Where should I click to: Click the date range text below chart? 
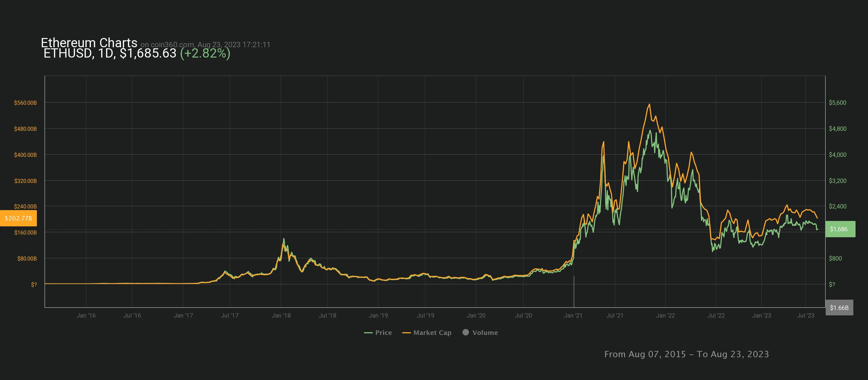[686, 354]
